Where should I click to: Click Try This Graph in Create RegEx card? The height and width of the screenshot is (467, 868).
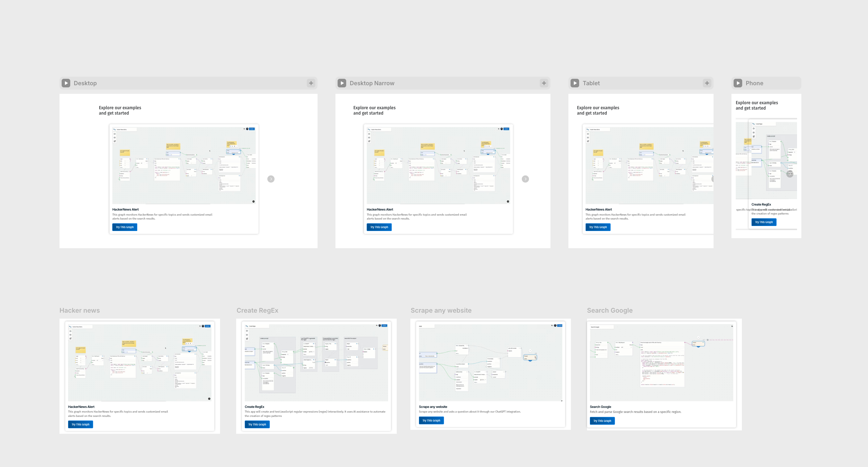257,424
